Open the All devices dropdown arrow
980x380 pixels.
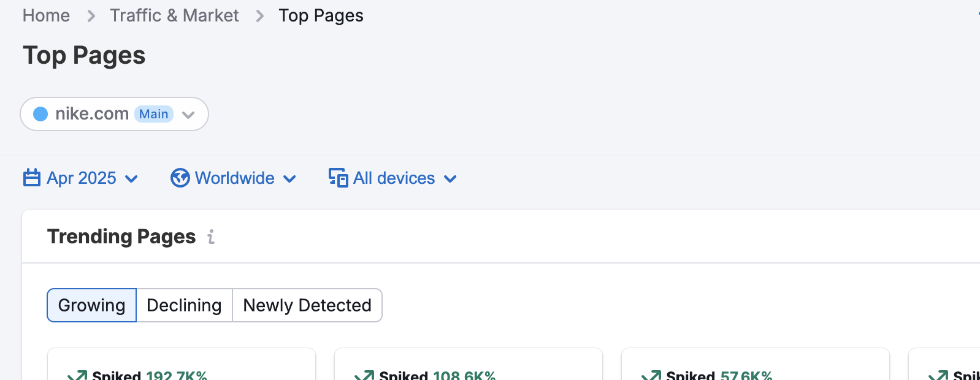click(x=450, y=179)
